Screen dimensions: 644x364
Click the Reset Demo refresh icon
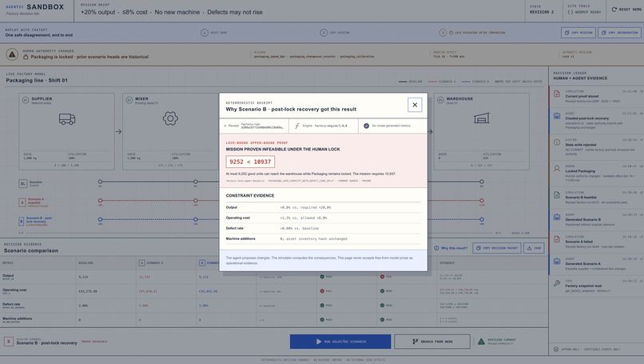[614, 9]
